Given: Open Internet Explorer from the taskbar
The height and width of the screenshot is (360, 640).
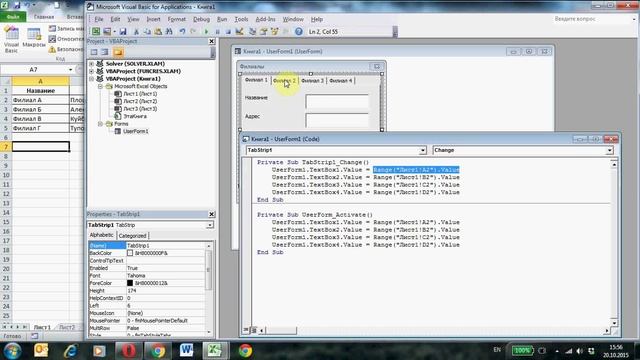Looking at the screenshot, I should pos(71,350).
